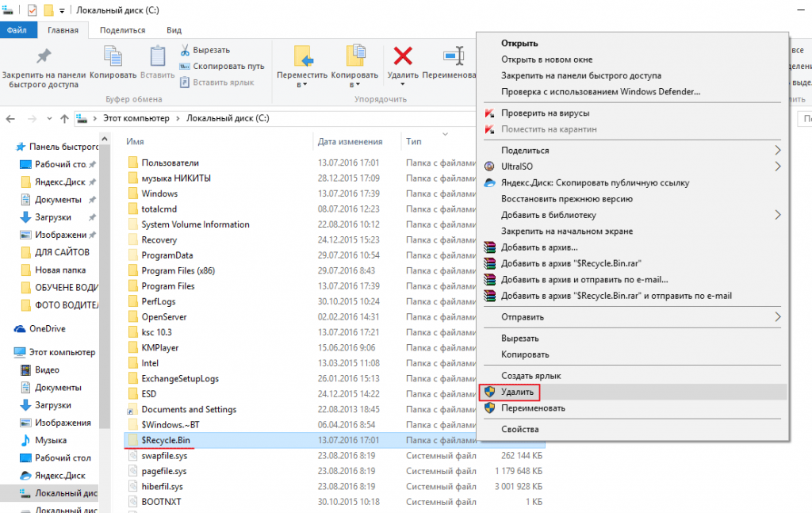Click the Видео film icon in sidebar
The image size is (812, 513).
click(x=25, y=369)
